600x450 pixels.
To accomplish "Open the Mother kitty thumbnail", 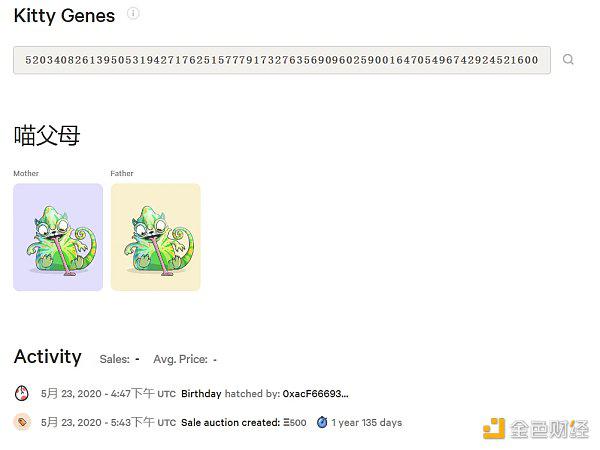I will click(58, 237).
